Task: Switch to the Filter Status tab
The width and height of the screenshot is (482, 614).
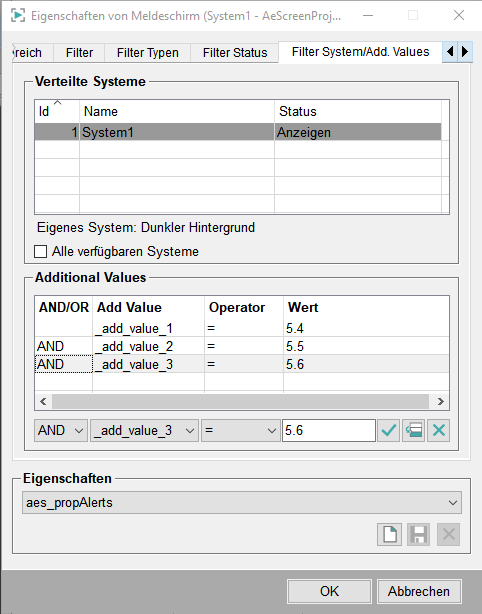Action: 235,52
